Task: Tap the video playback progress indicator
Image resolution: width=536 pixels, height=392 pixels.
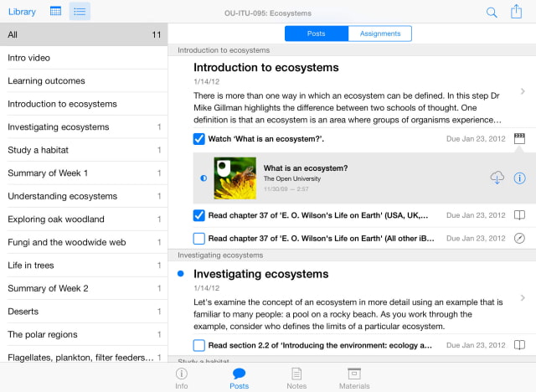Action: point(204,178)
